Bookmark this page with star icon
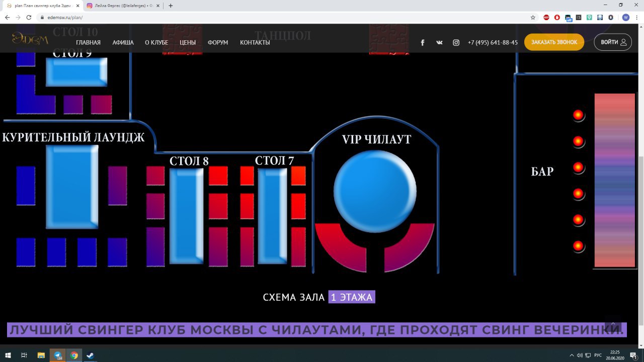Viewport: 644px width, 362px height. point(533,17)
